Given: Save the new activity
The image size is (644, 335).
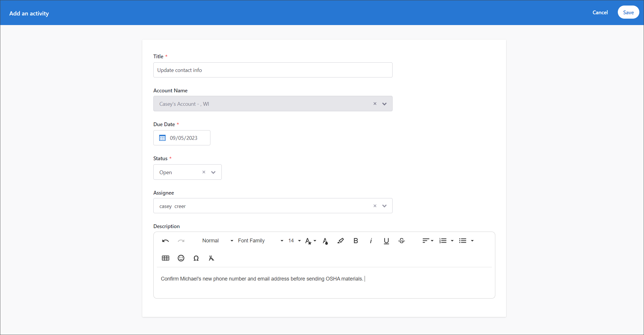Looking at the screenshot, I should [x=628, y=12].
